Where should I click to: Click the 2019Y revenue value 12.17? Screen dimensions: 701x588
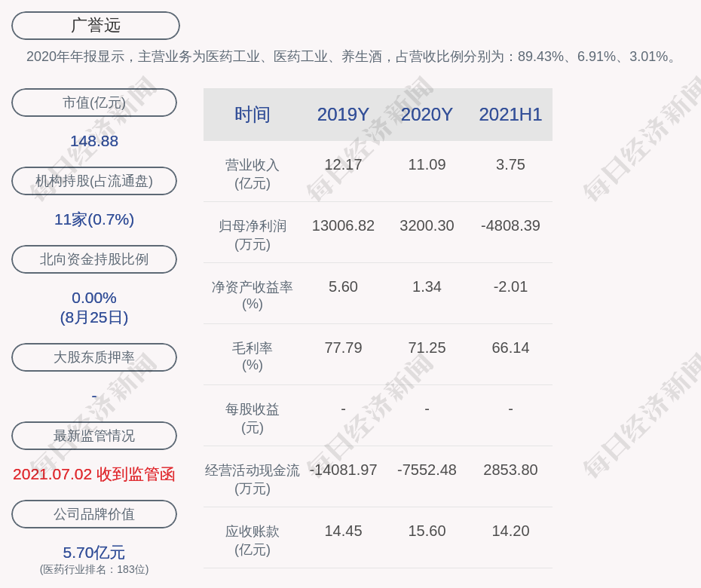[x=343, y=164]
